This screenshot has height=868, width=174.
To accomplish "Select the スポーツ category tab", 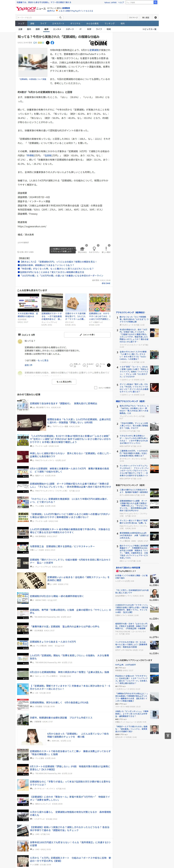I will pos(70,29).
